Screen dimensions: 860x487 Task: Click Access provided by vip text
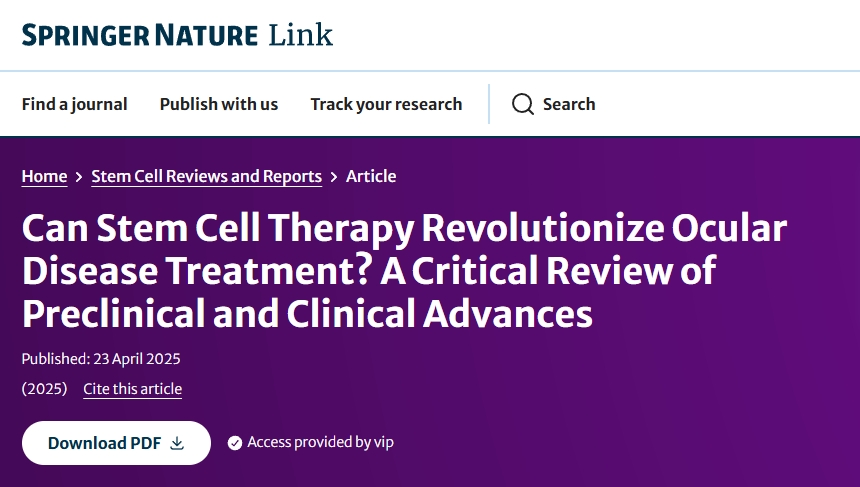coord(320,442)
